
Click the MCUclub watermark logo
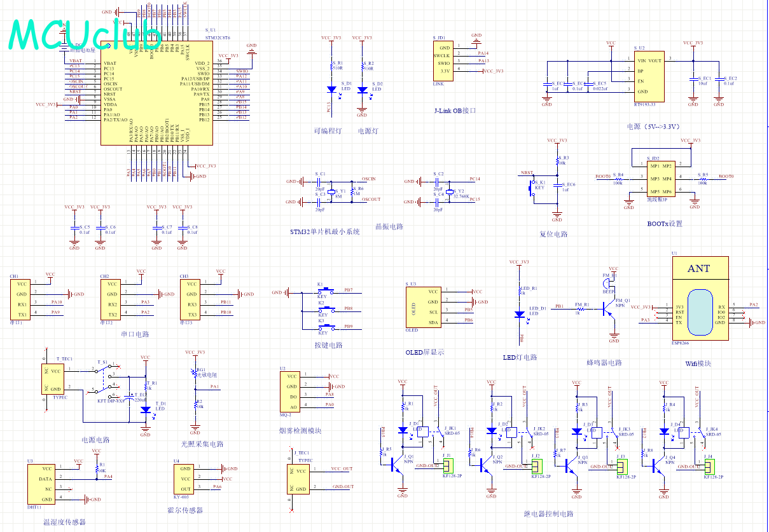coord(84,35)
